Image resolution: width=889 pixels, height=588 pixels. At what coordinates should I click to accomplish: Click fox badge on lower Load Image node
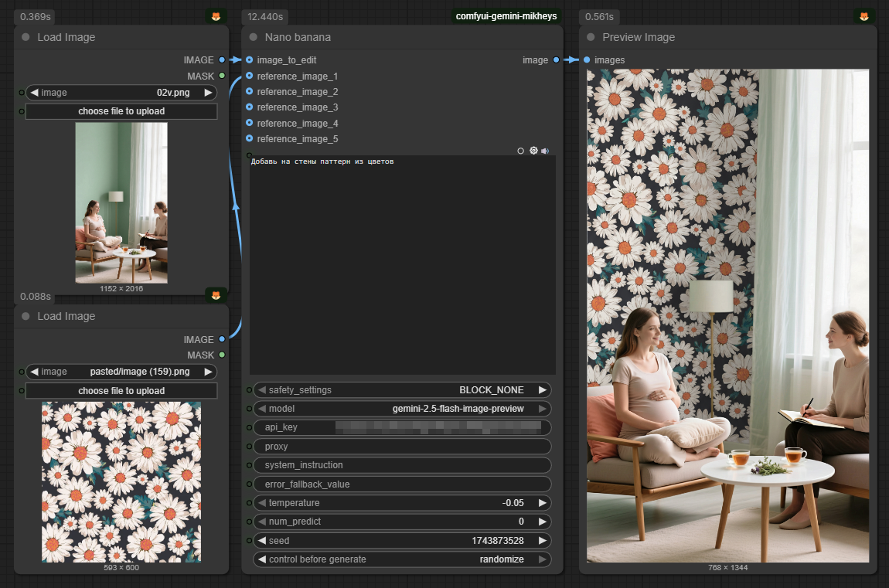[216, 295]
